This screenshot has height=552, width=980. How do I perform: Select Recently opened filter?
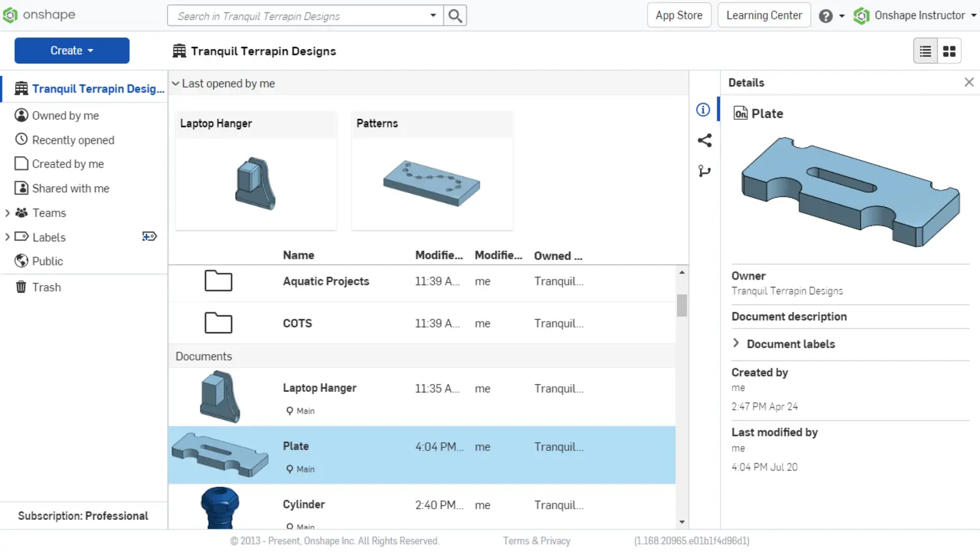[x=73, y=140]
